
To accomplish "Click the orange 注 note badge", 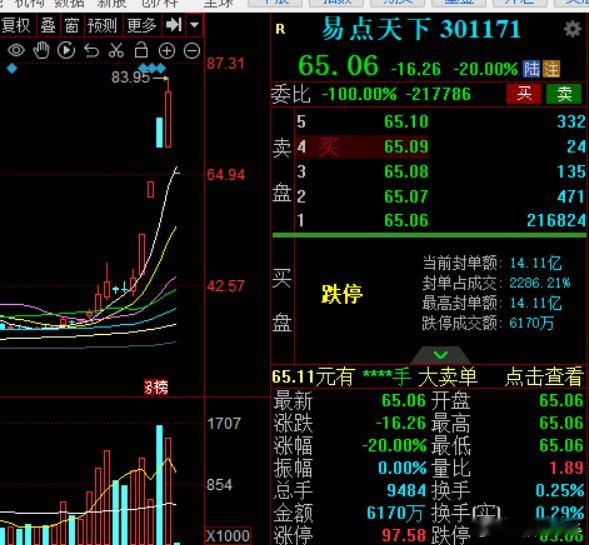I will point(551,69).
